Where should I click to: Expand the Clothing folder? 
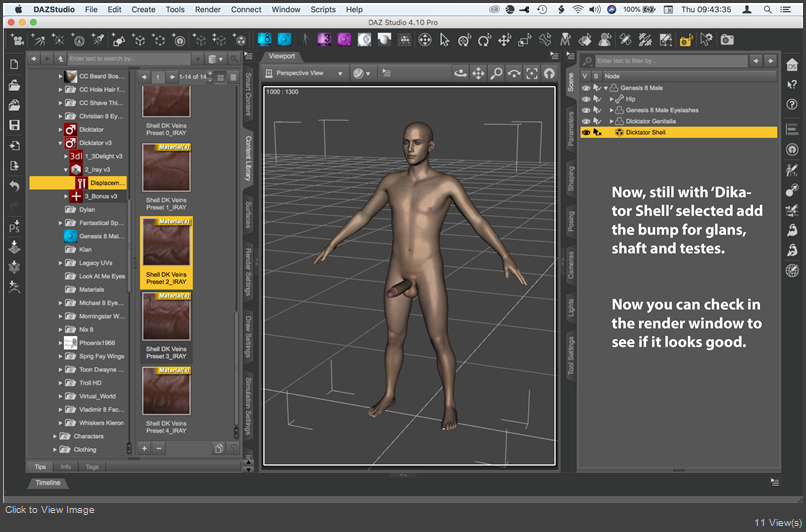coord(54,450)
